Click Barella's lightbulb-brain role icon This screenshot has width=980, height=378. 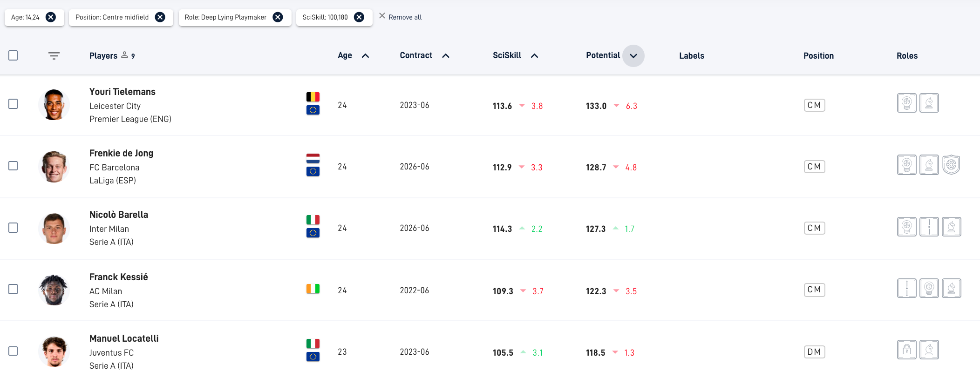pos(907,227)
